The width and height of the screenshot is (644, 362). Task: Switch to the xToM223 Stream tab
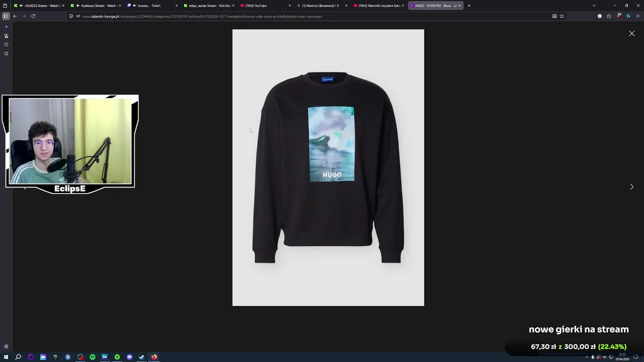[39, 6]
